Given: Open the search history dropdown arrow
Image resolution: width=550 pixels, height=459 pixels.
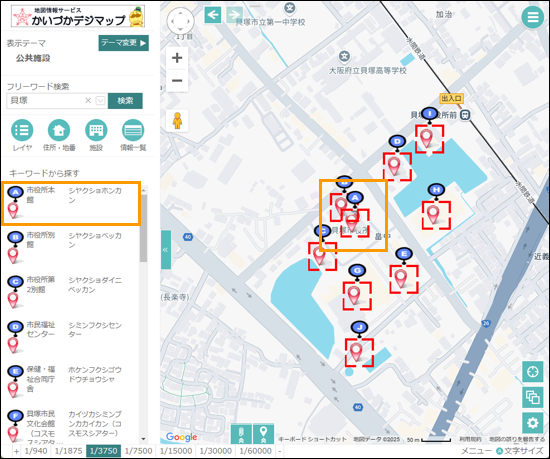Looking at the screenshot, I should [x=100, y=101].
